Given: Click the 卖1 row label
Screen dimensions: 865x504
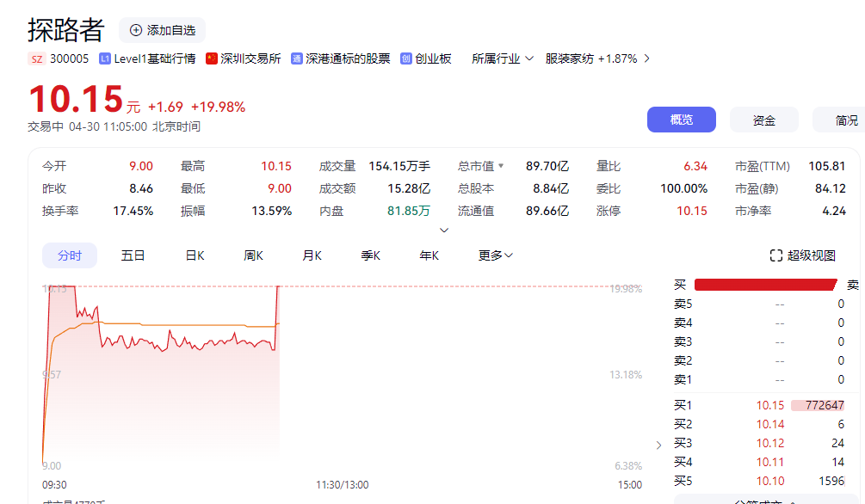Looking at the screenshot, I should (683, 379).
